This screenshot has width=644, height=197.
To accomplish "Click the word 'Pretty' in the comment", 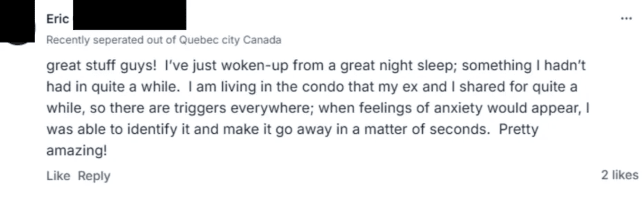I will coord(518,129).
